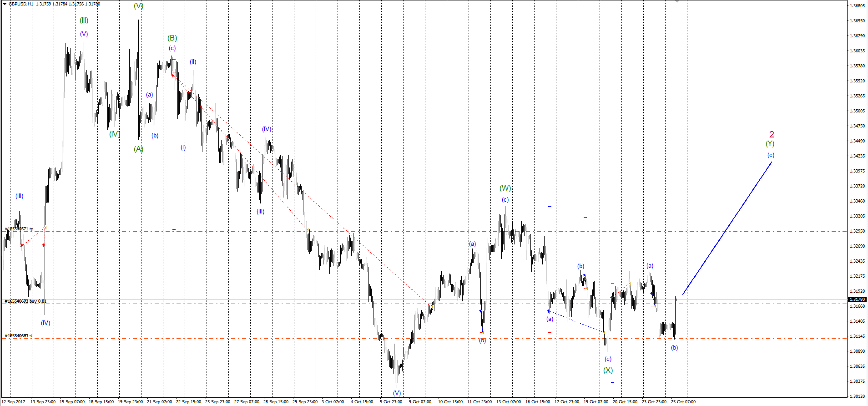
Task: Select the red wave 2 label
Action: pyautogui.click(x=772, y=134)
